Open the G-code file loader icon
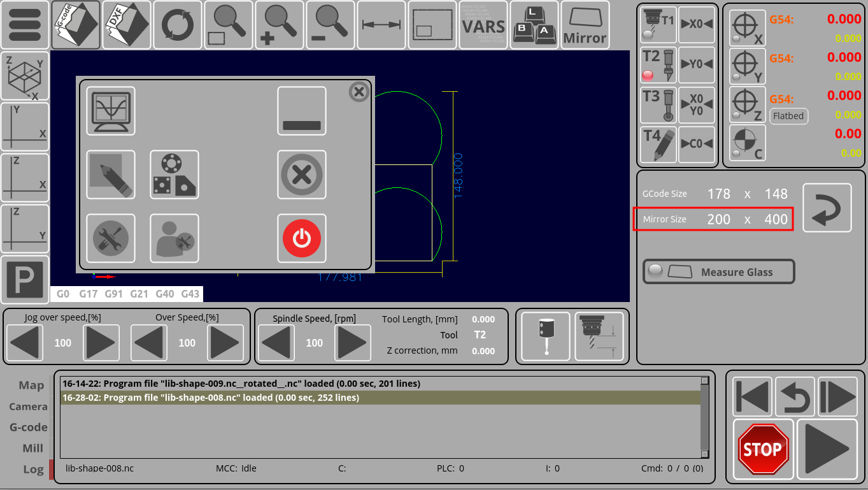 (76, 25)
